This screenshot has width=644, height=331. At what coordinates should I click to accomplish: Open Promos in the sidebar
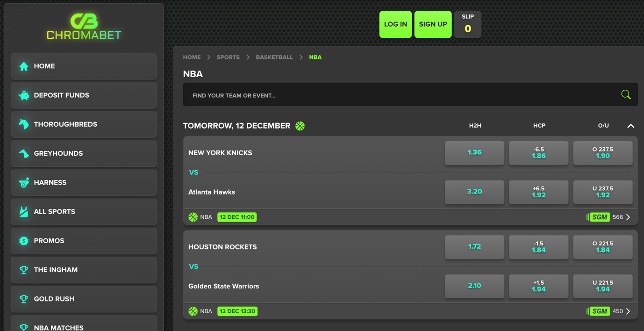tap(84, 241)
